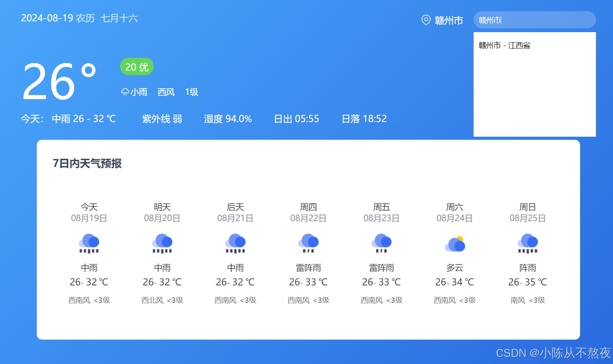Click the thunderstorm icon for 周五 08月23日
The width and height of the screenshot is (613, 364).
(381, 243)
